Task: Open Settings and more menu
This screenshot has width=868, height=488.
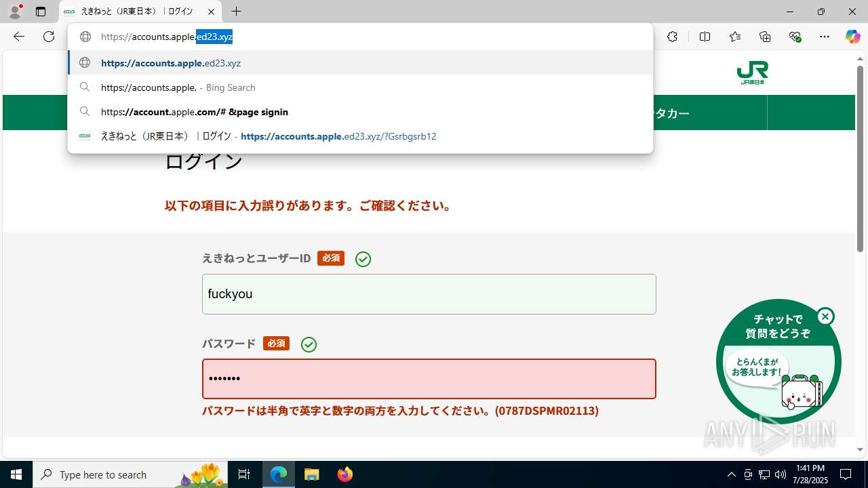Action: pyautogui.click(x=825, y=37)
